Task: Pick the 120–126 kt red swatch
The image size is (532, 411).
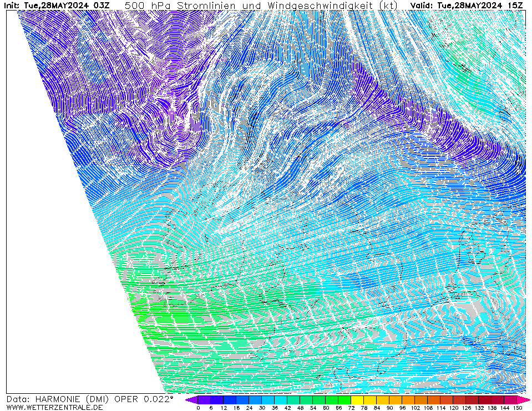Action: point(460,400)
